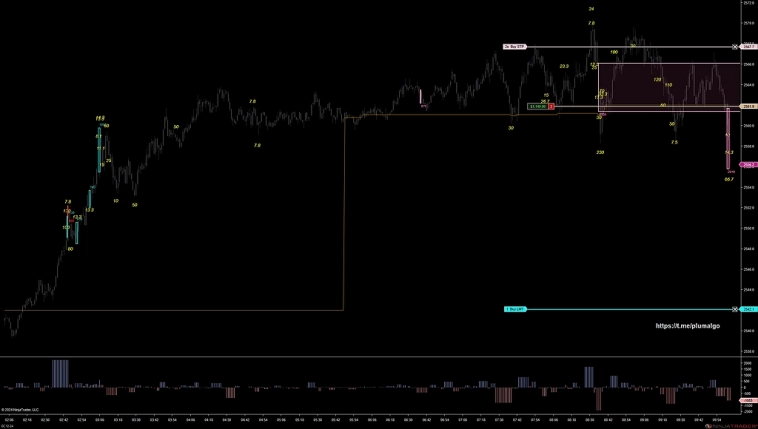Select the shaded purple rectangle drawing

point(669,88)
